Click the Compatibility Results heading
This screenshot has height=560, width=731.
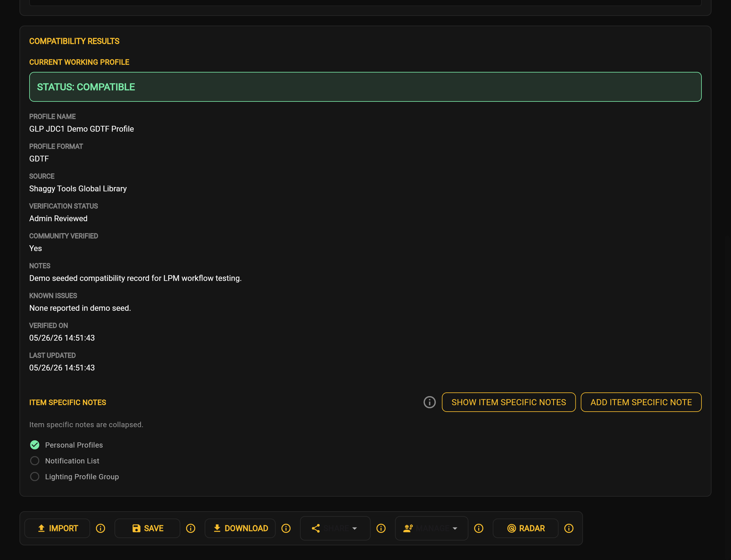pyautogui.click(x=74, y=41)
